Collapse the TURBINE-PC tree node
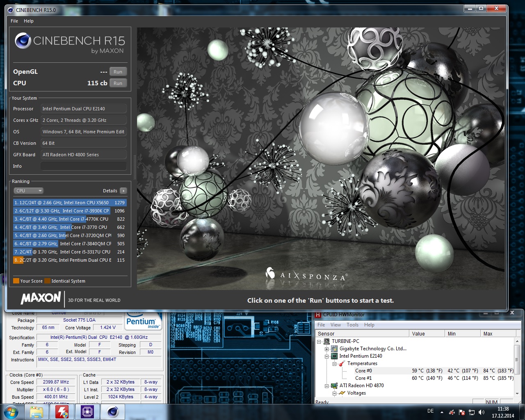The height and width of the screenshot is (420, 525). point(319,341)
